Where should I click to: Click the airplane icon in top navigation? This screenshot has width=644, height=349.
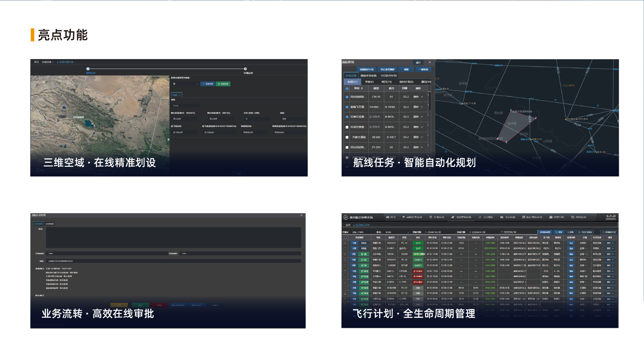(x=453, y=217)
